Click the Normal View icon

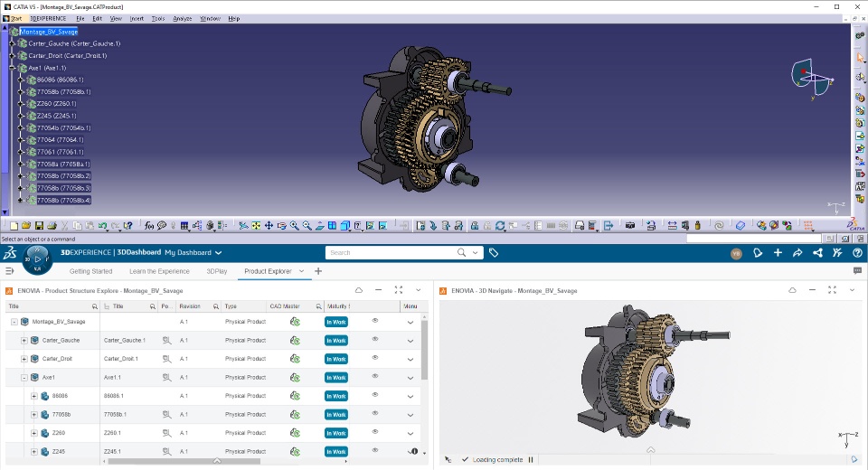(319, 226)
